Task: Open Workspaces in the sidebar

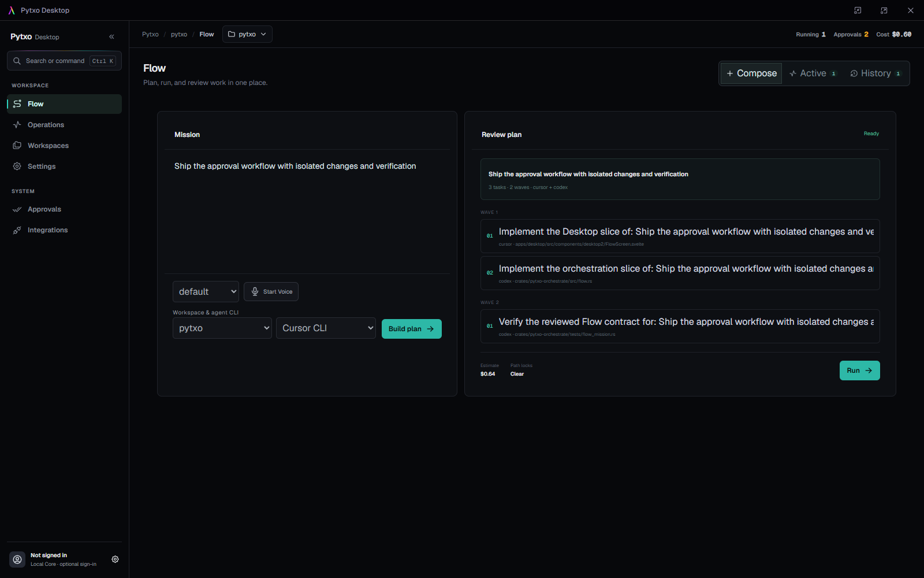Action: tap(64, 146)
